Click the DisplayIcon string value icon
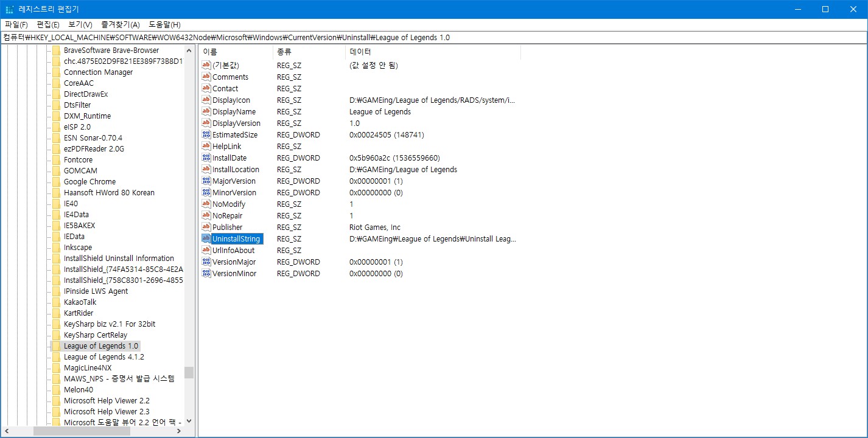This screenshot has height=438, width=868. coord(206,100)
